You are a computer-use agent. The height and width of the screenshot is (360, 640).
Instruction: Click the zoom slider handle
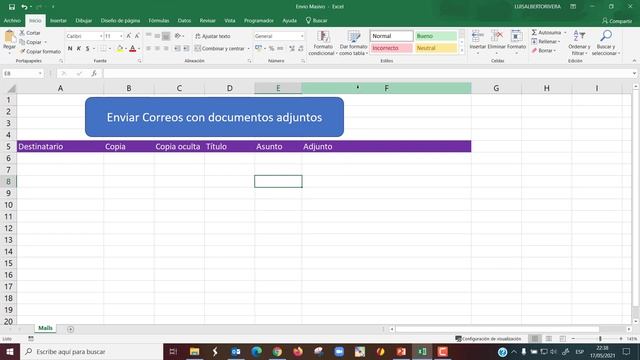[x=600, y=339]
